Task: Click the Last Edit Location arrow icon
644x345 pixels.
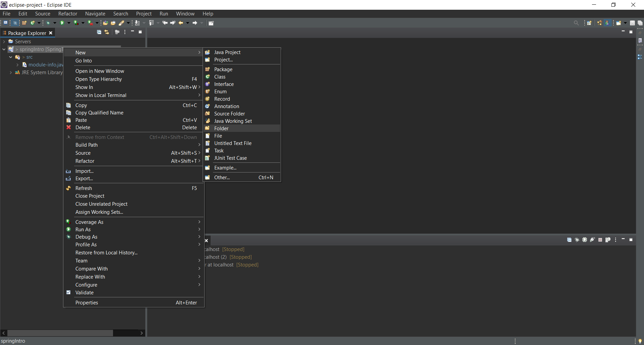Action: pos(165,23)
